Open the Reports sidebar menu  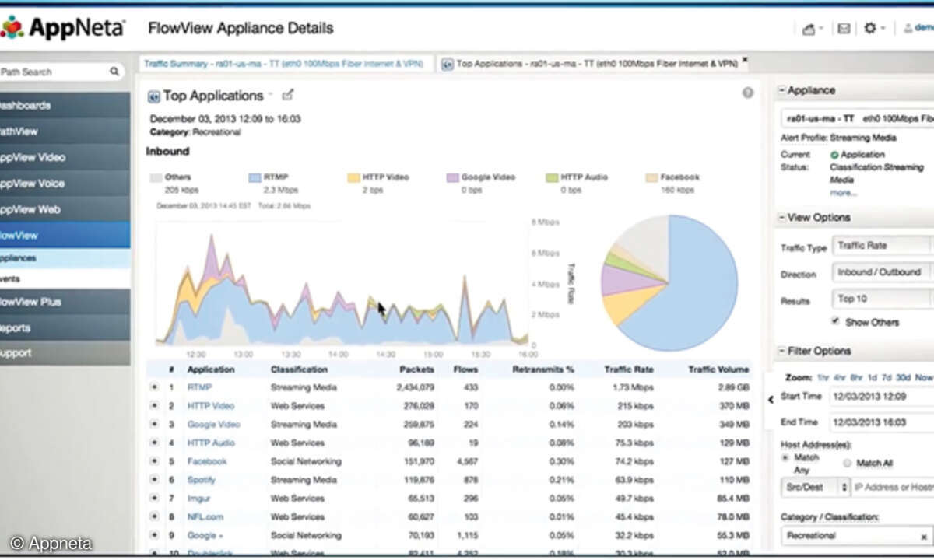point(65,327)
